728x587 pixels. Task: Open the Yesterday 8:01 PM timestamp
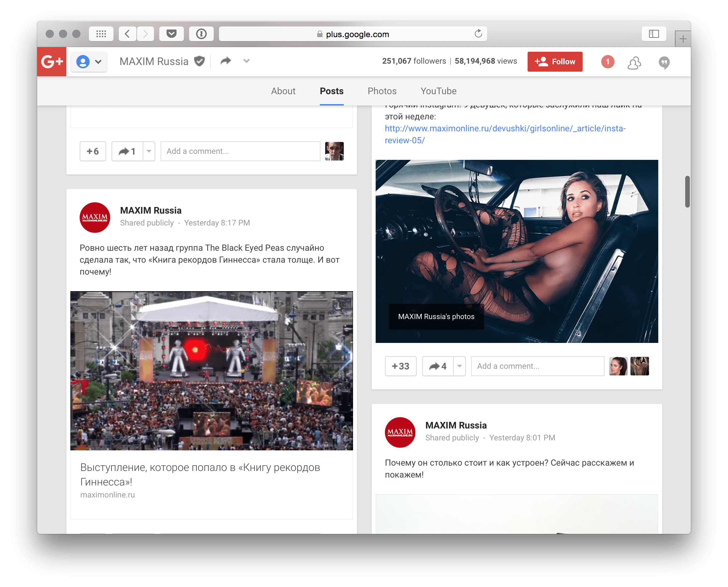522,438
